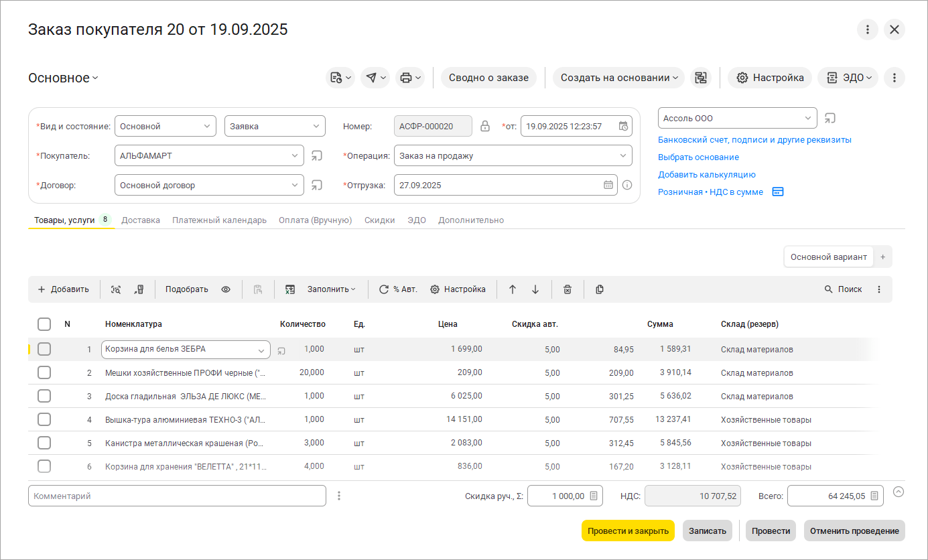This screenshot has height=560, width=928.
Task: Open the Операция dropdown list
Action: tap(623, 155)
